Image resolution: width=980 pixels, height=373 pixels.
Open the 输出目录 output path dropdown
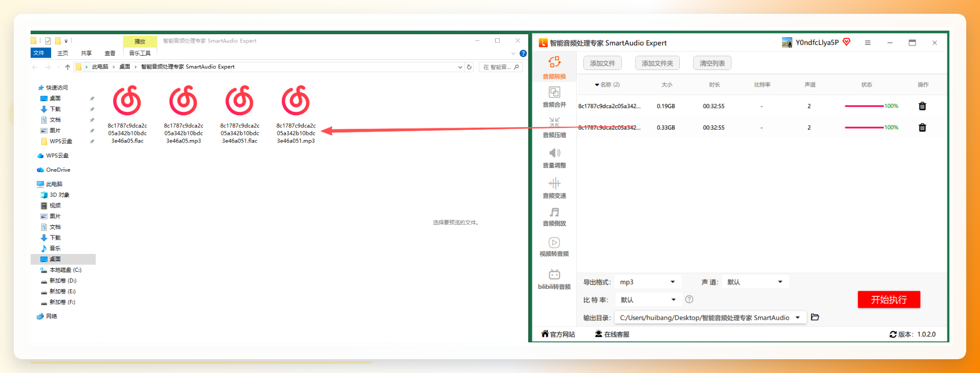point(710,318)
